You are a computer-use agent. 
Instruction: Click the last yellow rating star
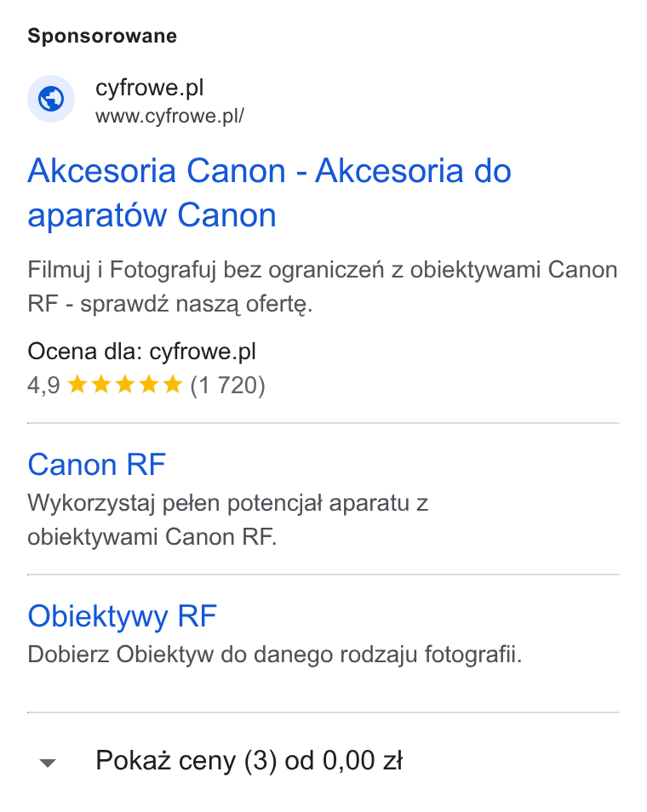click(173, 385)
